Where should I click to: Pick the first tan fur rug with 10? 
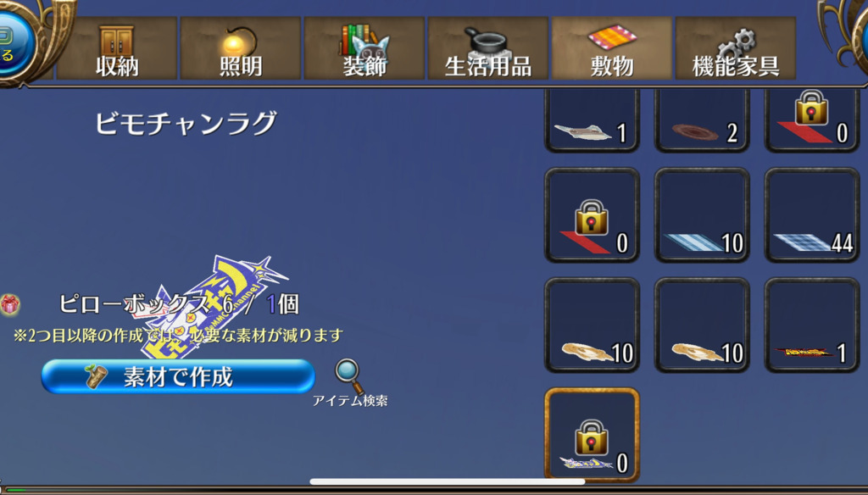coord(592,325)
